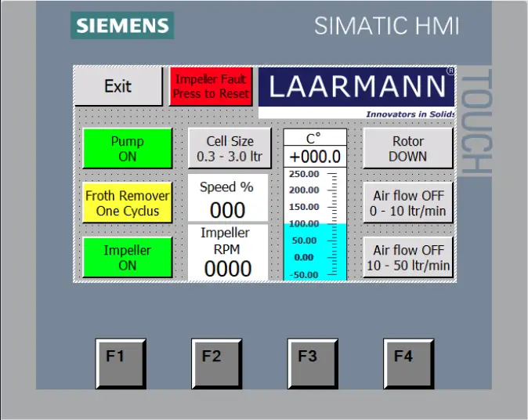
Task: Push the F3 function key
Action: coord(313,364)
